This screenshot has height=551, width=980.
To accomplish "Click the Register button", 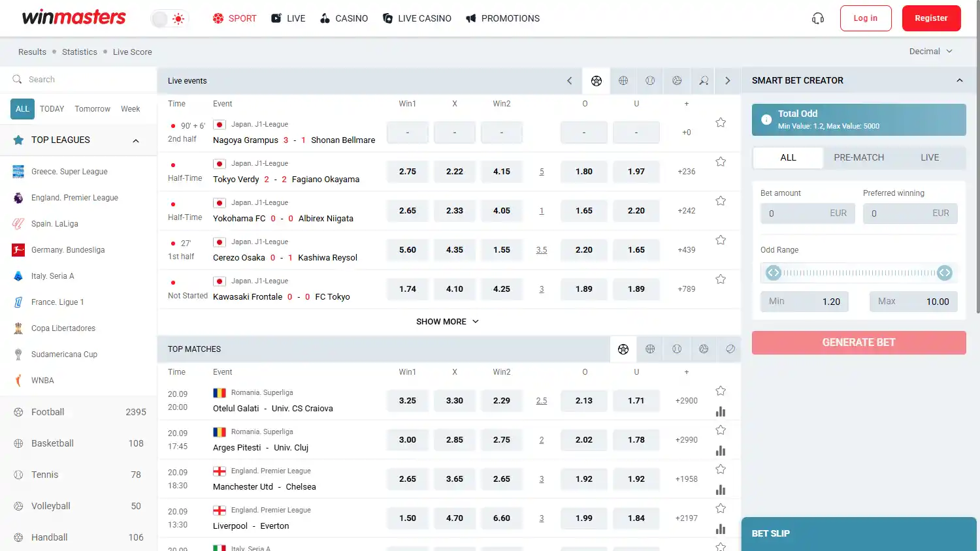I will (932, 18).
